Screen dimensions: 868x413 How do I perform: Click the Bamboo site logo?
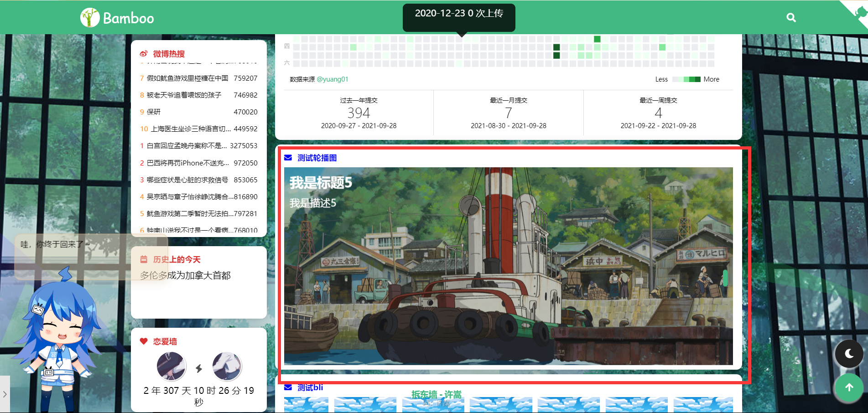(117, 18)
